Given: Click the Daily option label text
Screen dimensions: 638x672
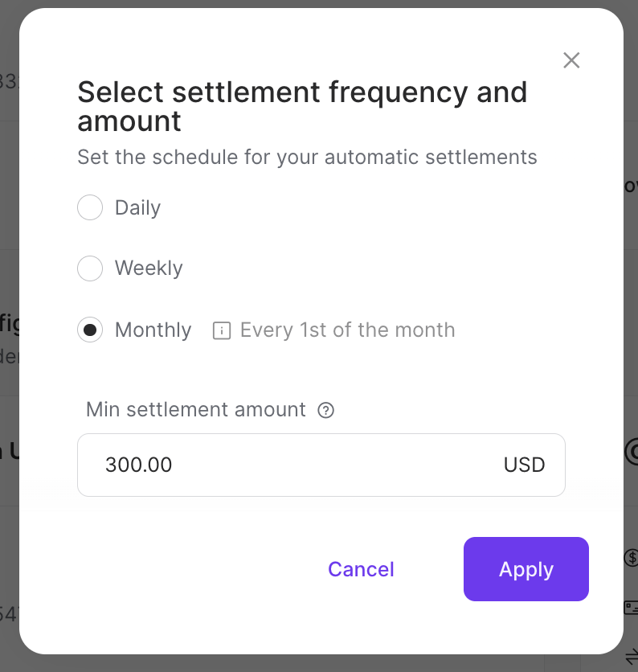Looking at the screenshot, I should pyautogui.click(x=137, y=207).
